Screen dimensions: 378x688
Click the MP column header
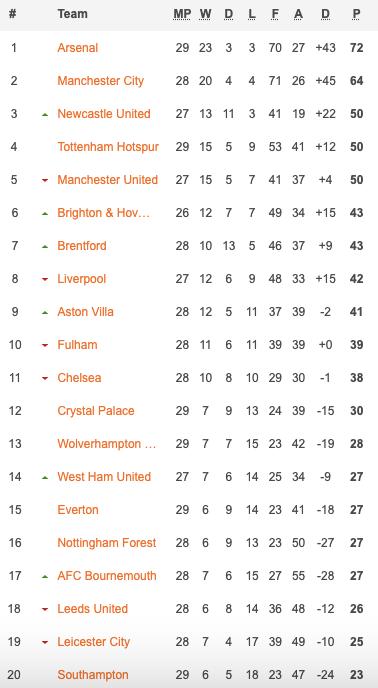(x=182, y=14)
